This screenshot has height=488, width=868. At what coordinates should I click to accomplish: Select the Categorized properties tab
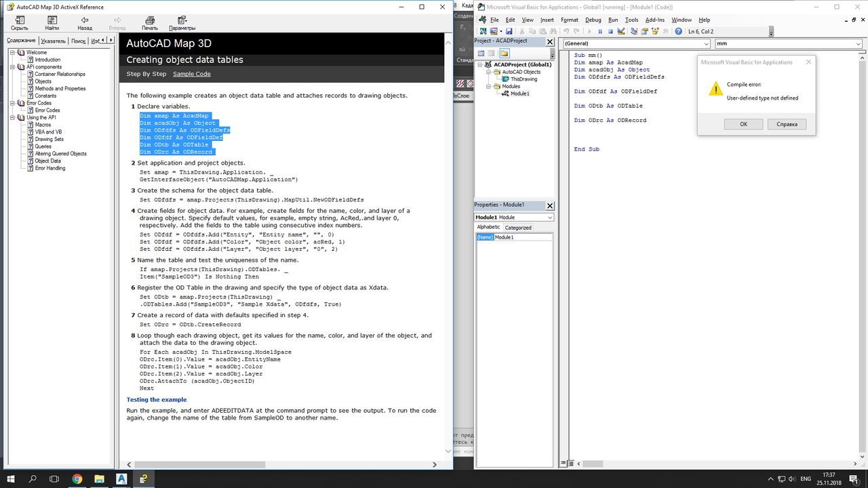point(518,228)
